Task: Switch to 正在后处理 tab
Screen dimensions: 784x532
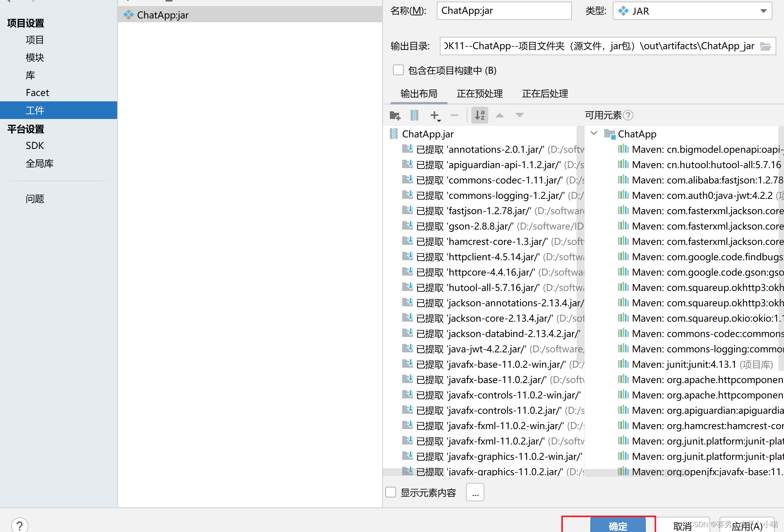Action: pyautogui.click(x=545, y=94)
